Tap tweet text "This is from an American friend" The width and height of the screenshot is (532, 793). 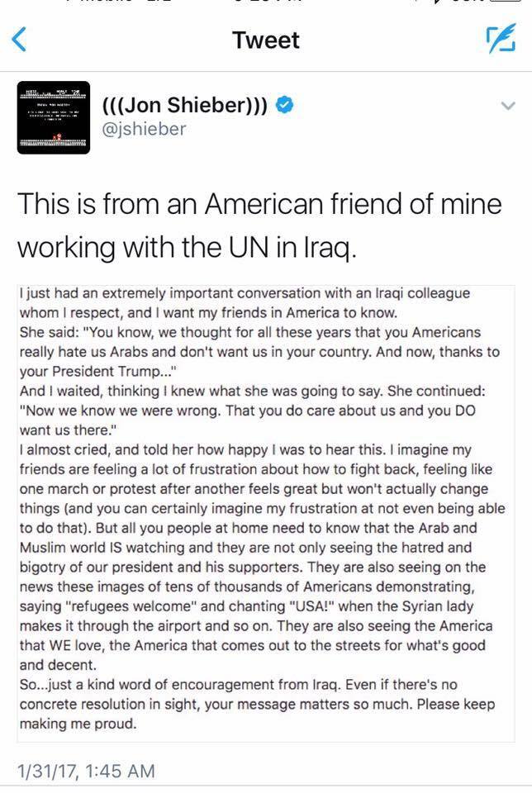(259, 205)
